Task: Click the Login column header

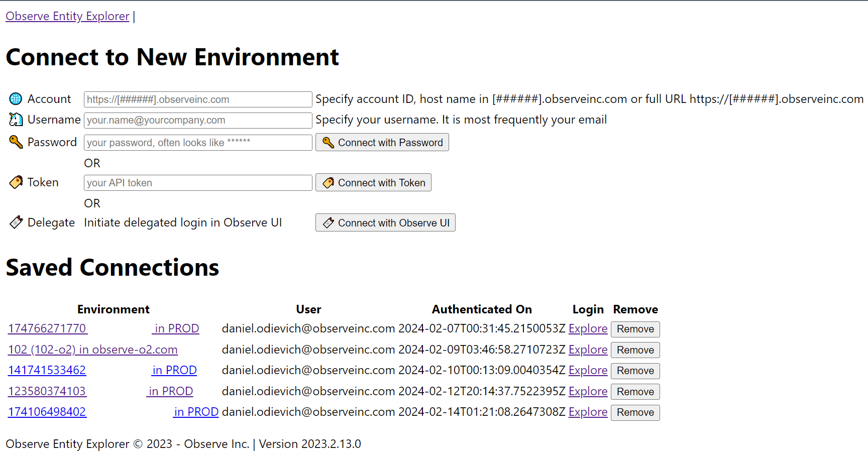Action: coord(588,309)
